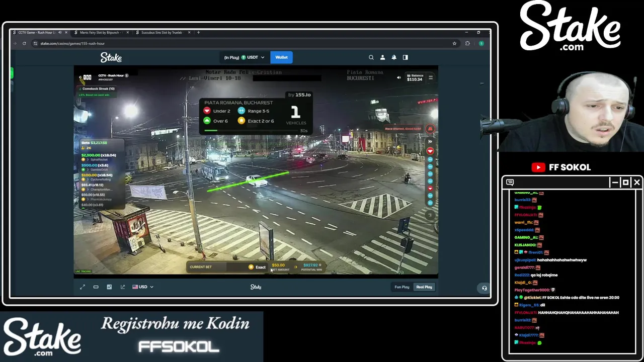Switch to Real Play mode

pyautogui.click(x=424, y=287)
